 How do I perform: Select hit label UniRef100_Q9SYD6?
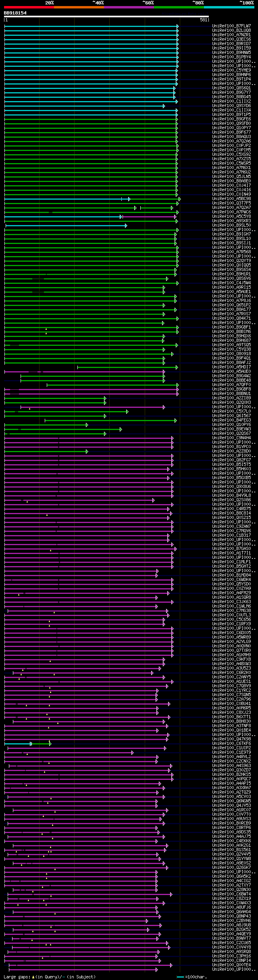point(231,105)
